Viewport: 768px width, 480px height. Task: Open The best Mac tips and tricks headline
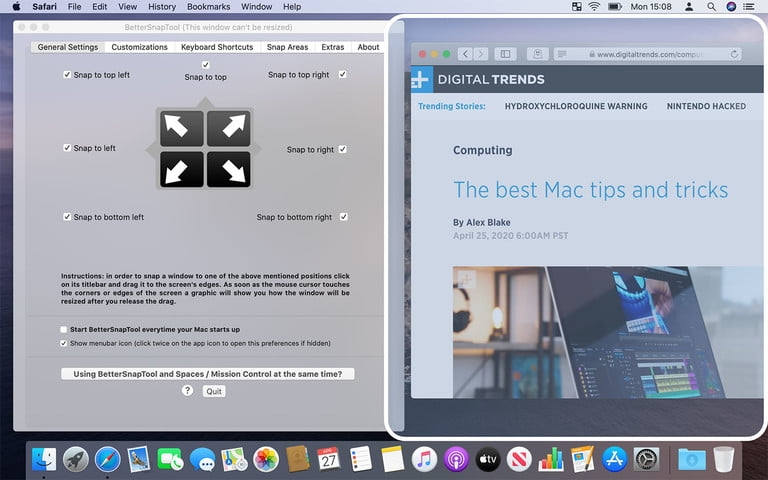[591, 190]
